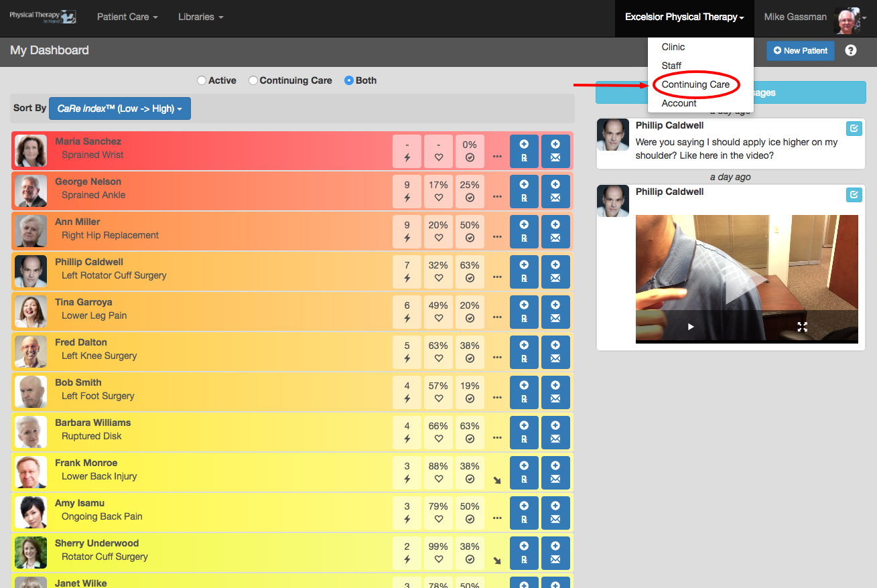Select the Both radio button
The image size is (877, 588).
click(348, 80)
